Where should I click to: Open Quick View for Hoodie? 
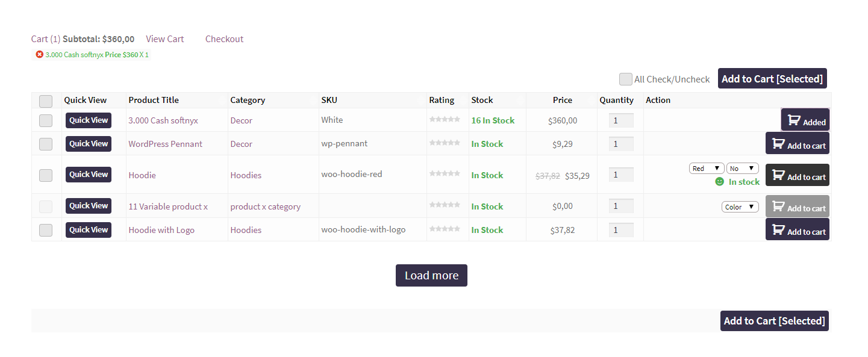[x=89, y=175]
